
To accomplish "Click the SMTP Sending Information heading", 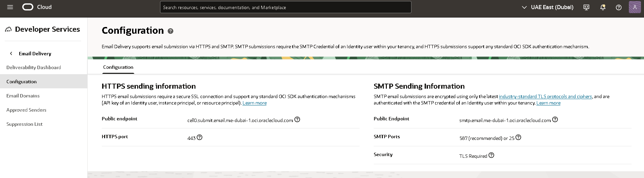I will pos(419,86).
